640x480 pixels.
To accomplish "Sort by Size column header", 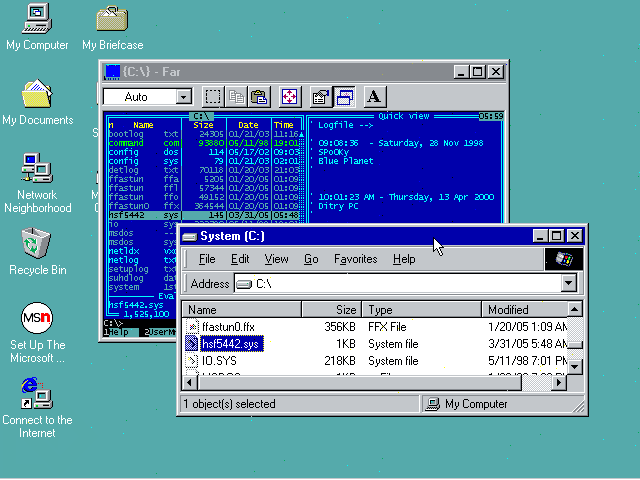I will [331, 310].
